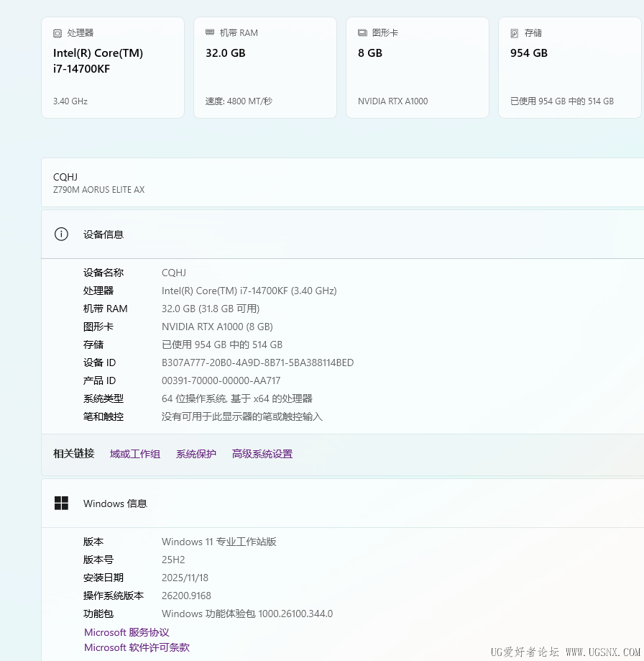
Task: Select device ID 'B307A777-20B0-4A9D-8B71-5BA388114BED'
Action: (258, 363)
